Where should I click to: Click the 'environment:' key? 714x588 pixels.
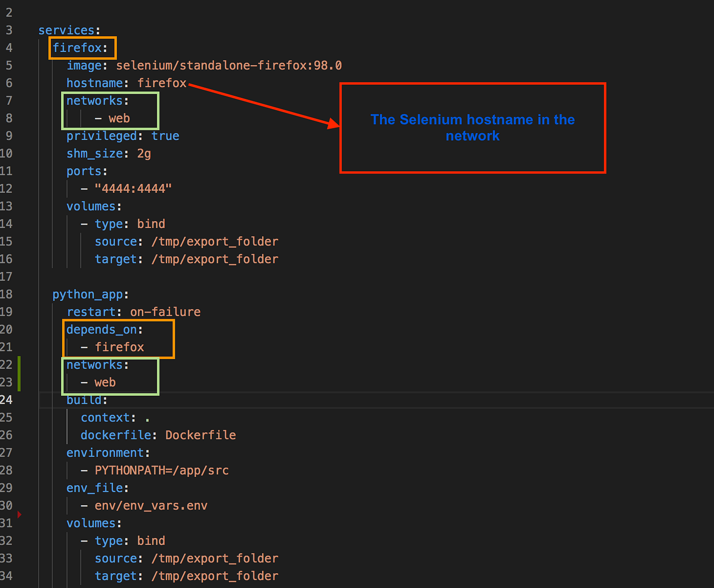click(x=108, y=453)
